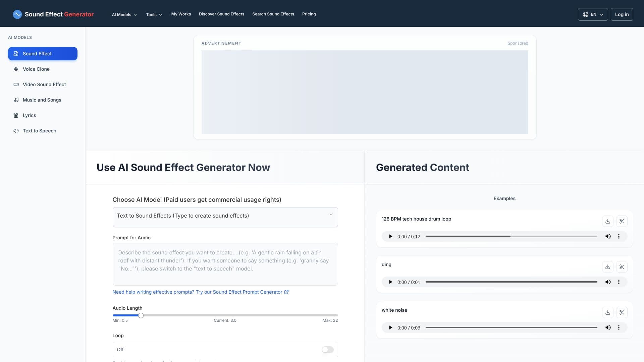Select the Sound Effect sidebar item
Viewport: 644px width, 362px height.
coord(43,54)
